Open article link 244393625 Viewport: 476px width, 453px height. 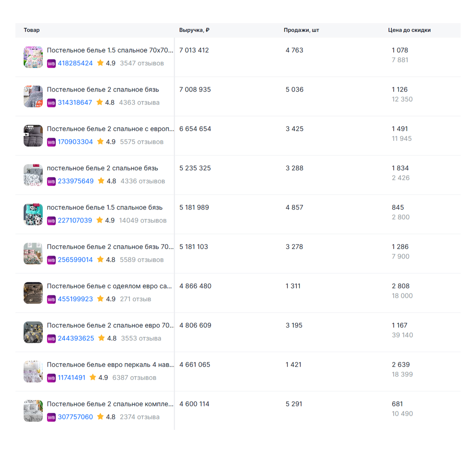click(x=76, y=338)
